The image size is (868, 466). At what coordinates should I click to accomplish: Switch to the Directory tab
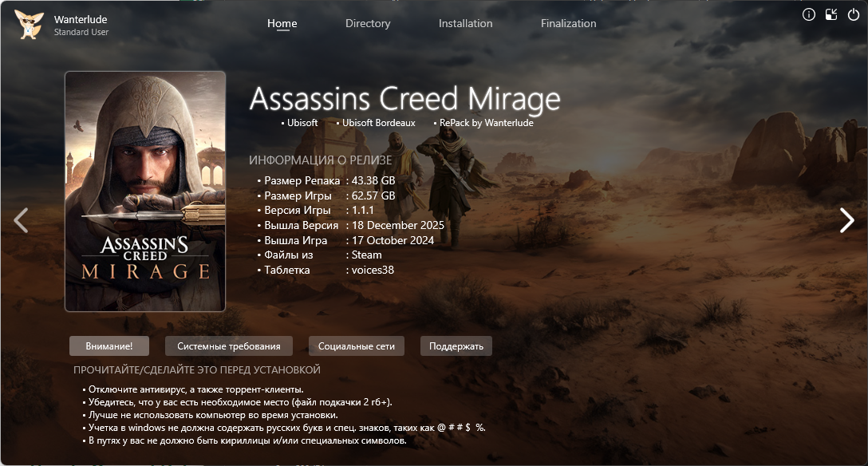(368, 23)
